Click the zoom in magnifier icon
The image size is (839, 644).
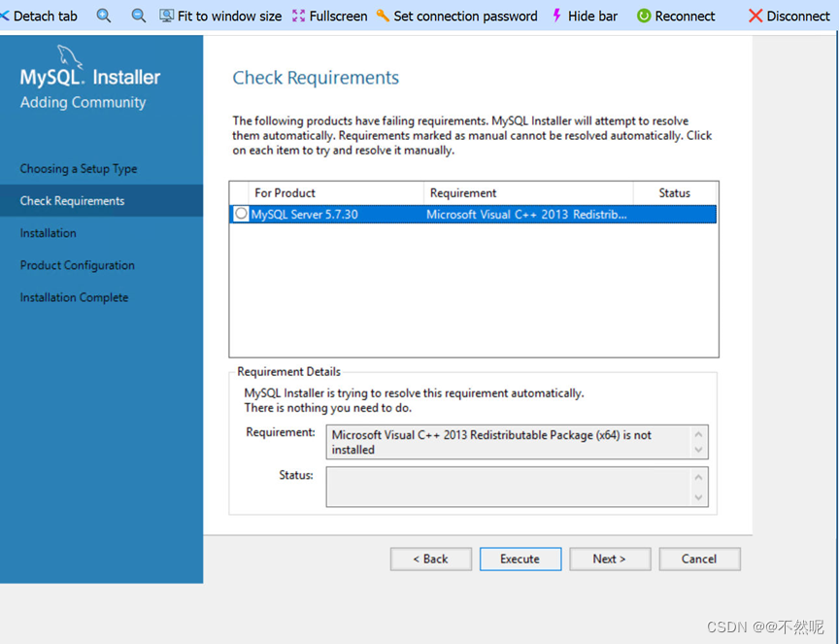tap(104, 16)
